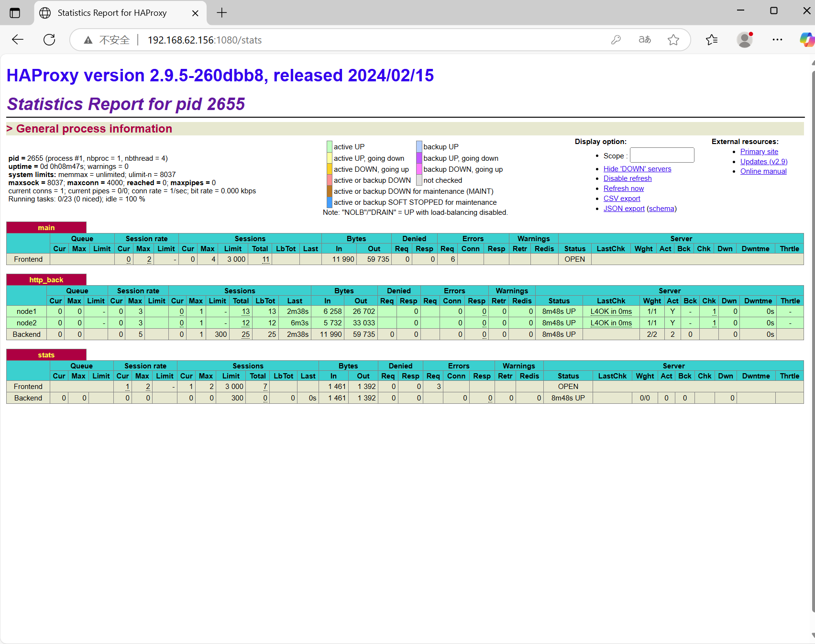
Task: Add page to favorites with star icon
Action: tap(673, 40)
